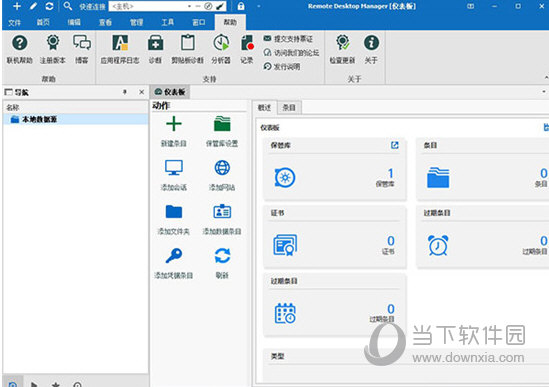
Task: Click the 刷新 refresh action
Action: click(x=222, y=263)
